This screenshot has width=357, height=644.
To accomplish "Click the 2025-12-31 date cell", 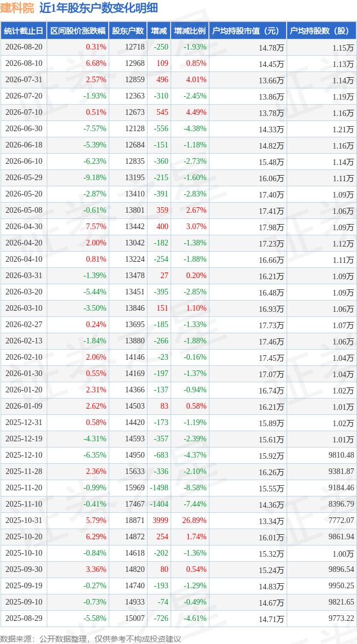I will point(24,422).
